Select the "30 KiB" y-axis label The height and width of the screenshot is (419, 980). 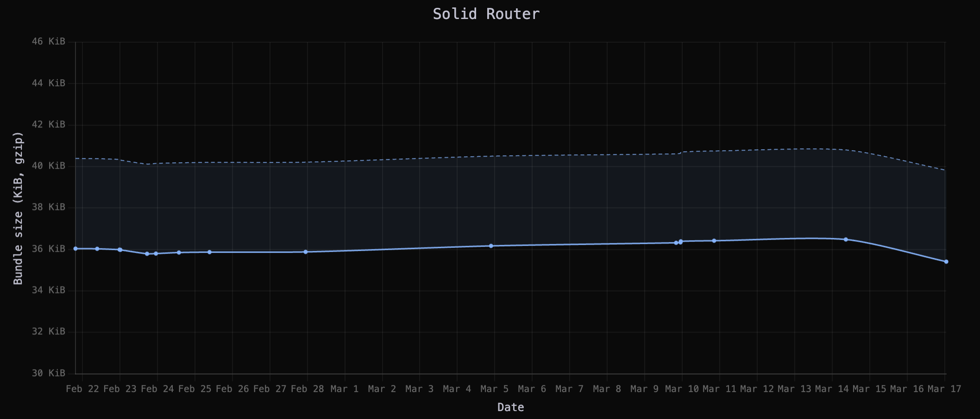48,373
